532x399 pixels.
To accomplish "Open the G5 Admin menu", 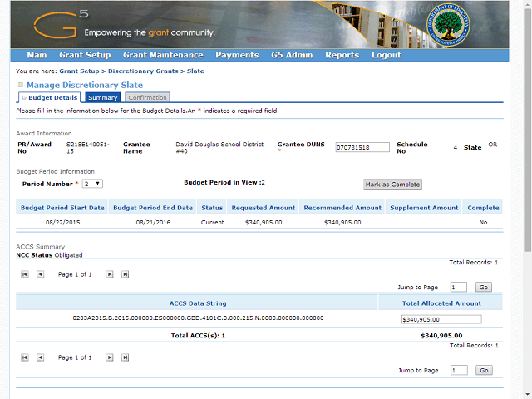I will pyautogui.click(x=292, y=55).
